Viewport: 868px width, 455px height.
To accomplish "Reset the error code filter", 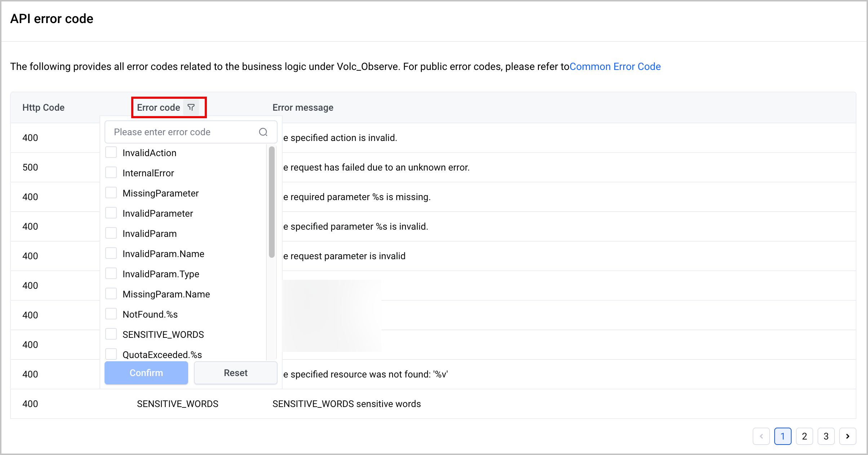I will [236, 373].
